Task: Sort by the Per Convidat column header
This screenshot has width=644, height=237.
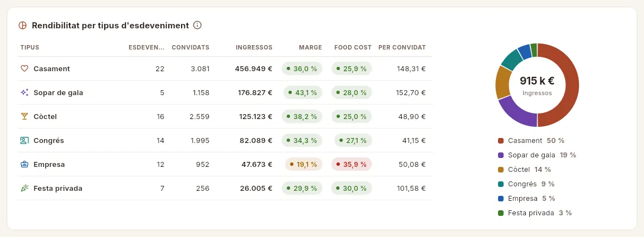Action: [402, 47]
